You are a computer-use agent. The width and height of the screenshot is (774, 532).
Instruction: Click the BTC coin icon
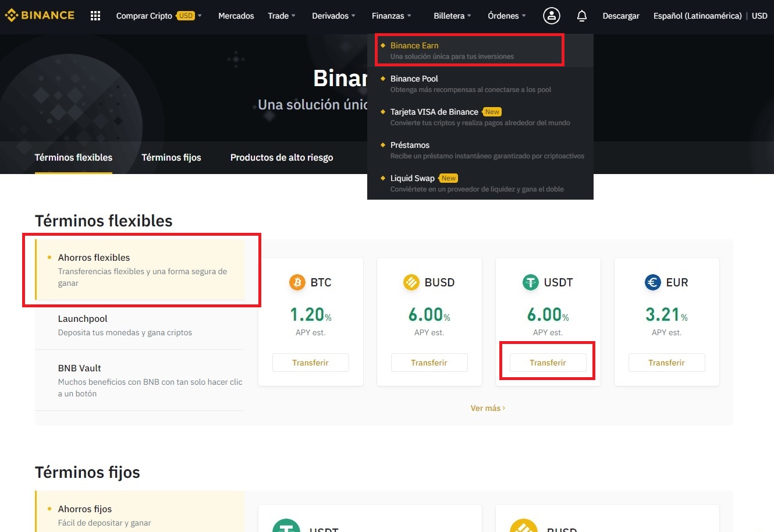click(297, 282)
